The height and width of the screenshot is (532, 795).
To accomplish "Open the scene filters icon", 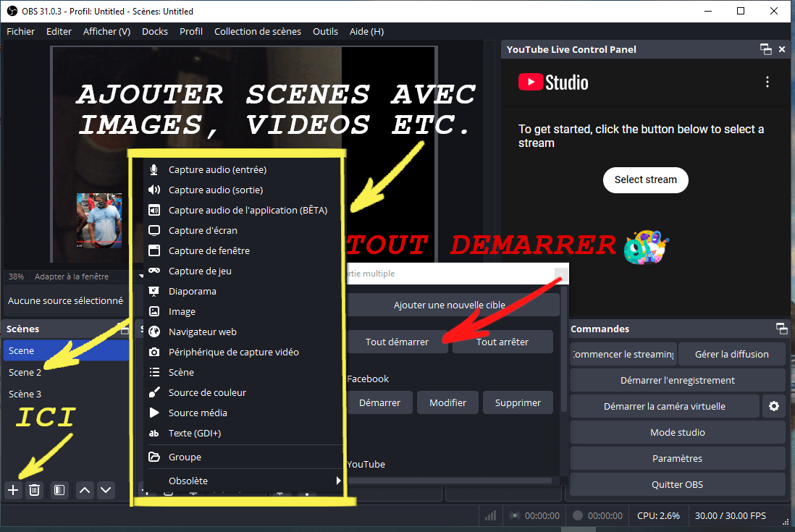I will click(59, 490).
